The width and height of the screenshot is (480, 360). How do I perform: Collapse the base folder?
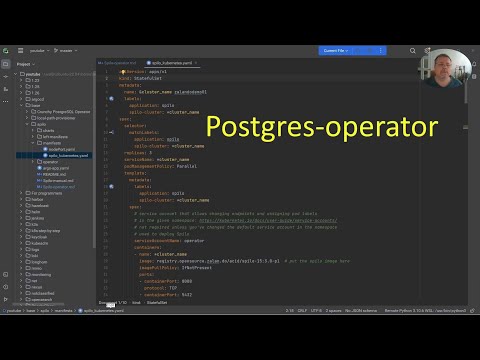pos(21,105)
